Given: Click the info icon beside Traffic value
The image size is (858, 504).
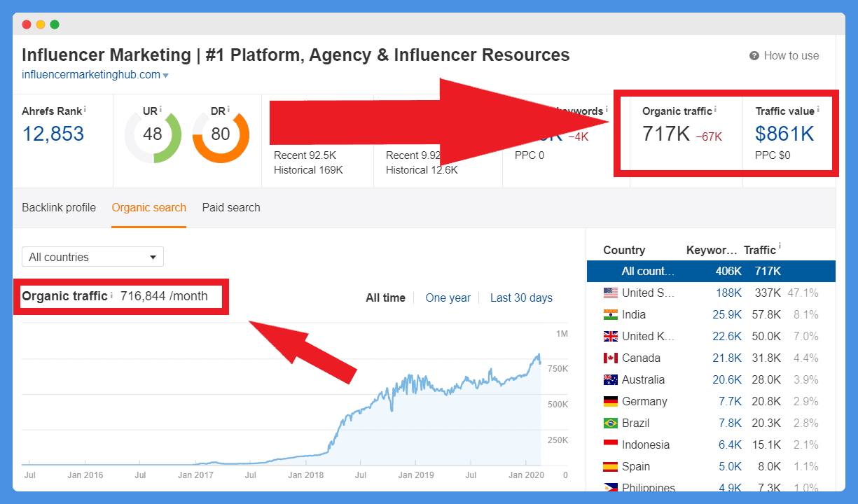Looking at the screenshot, I should (818, 109).
